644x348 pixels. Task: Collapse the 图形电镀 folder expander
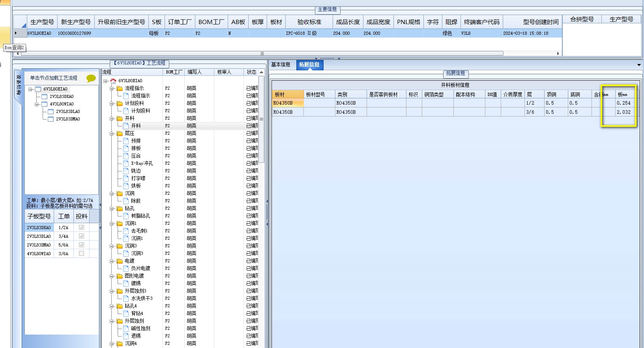(112, 276)
